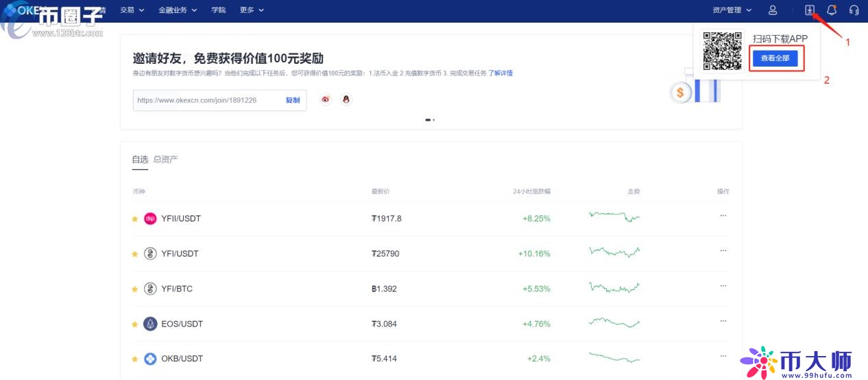Open the 资产管理 dropdown

pyautogui.click(x=732, y=10)
